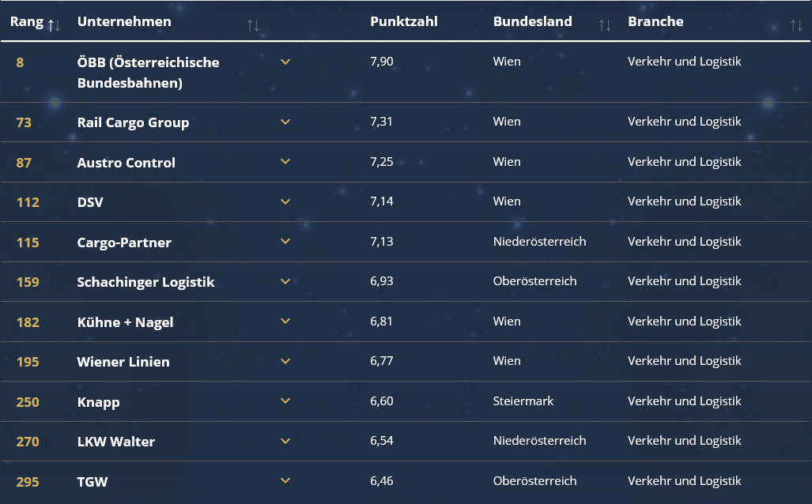Expand Schachinger Logistik chevron
The width and height of the screenshot is (812, 504).
tap(285, 281)
